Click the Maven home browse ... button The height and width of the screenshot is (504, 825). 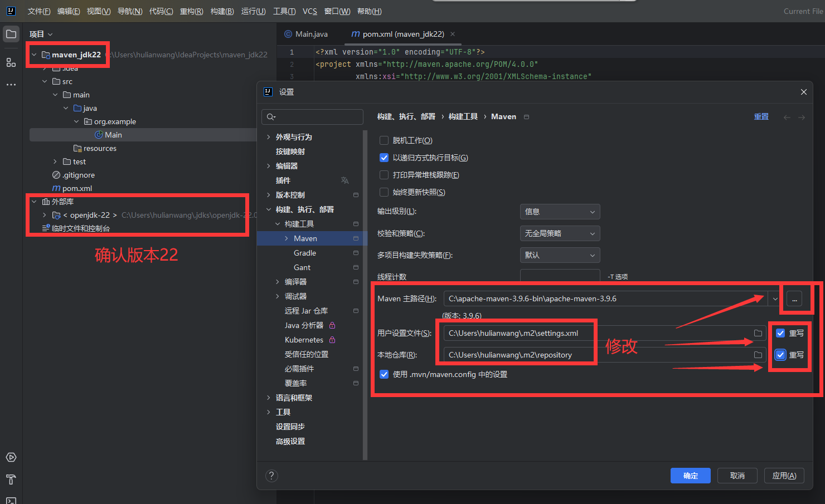[x=794, y=299]
